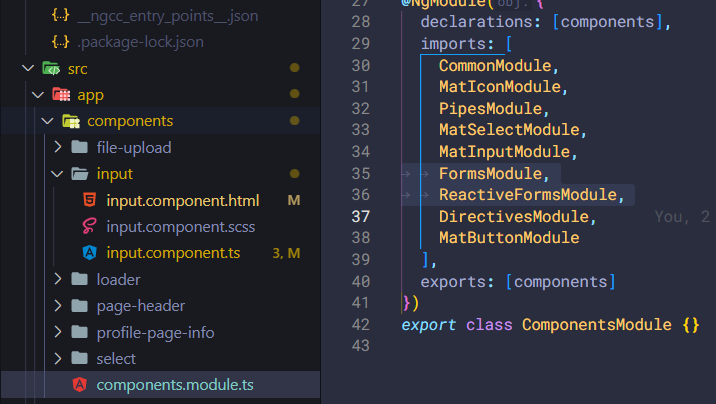Screen dimensions: 716x404
Task: Open input.component.html in editor
Action: 183,201
